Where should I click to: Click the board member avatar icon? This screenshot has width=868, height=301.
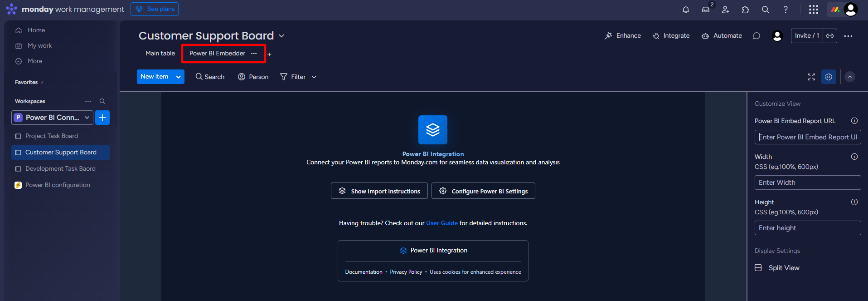777,36
